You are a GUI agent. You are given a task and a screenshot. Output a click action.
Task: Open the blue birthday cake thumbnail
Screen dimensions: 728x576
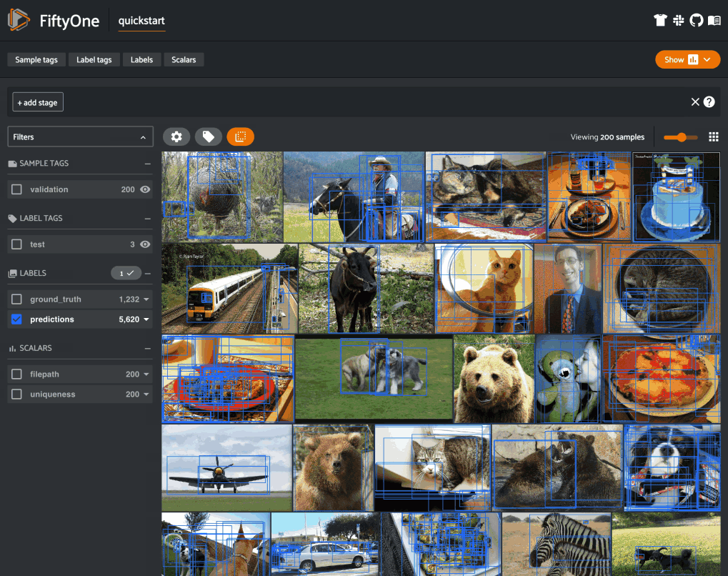676,197
